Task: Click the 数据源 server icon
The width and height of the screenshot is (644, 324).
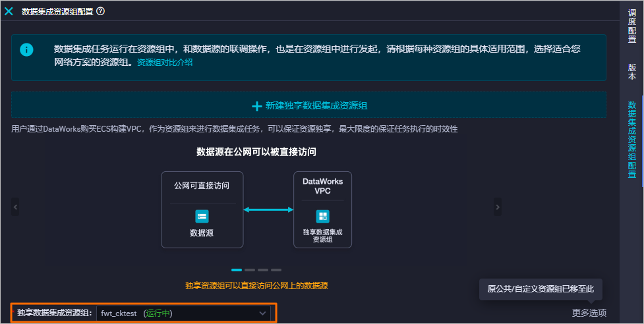Action: [202, 216]
